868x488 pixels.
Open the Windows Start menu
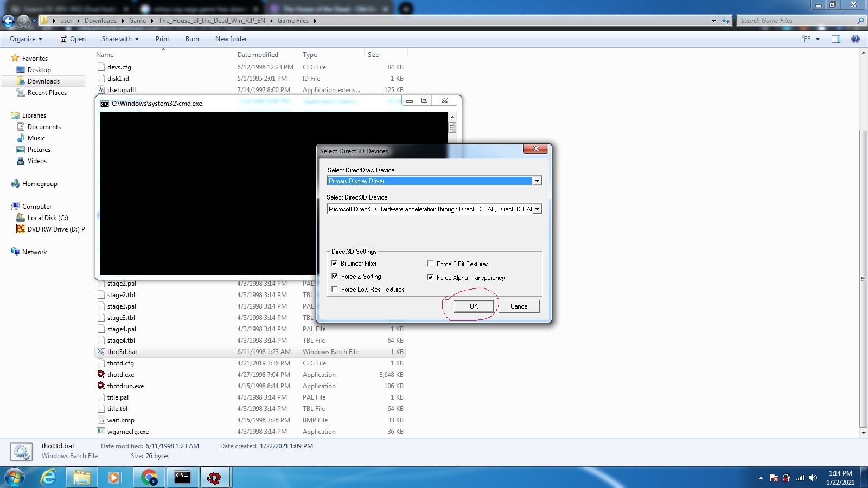(x=15, y=477)
